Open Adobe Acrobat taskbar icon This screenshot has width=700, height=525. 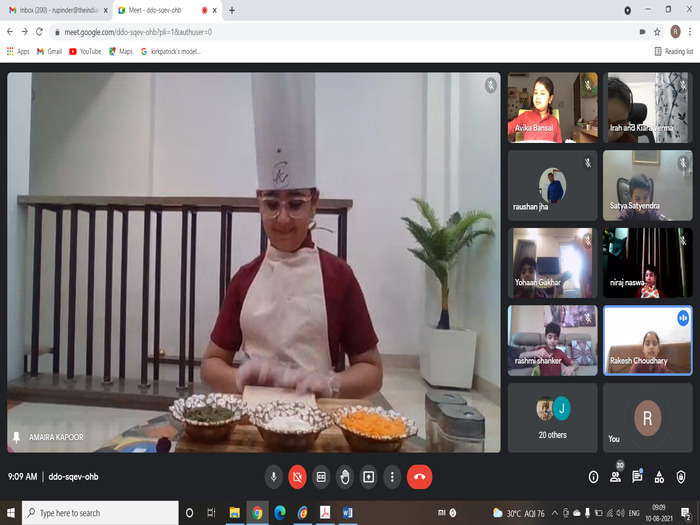[x=325, y=513]
